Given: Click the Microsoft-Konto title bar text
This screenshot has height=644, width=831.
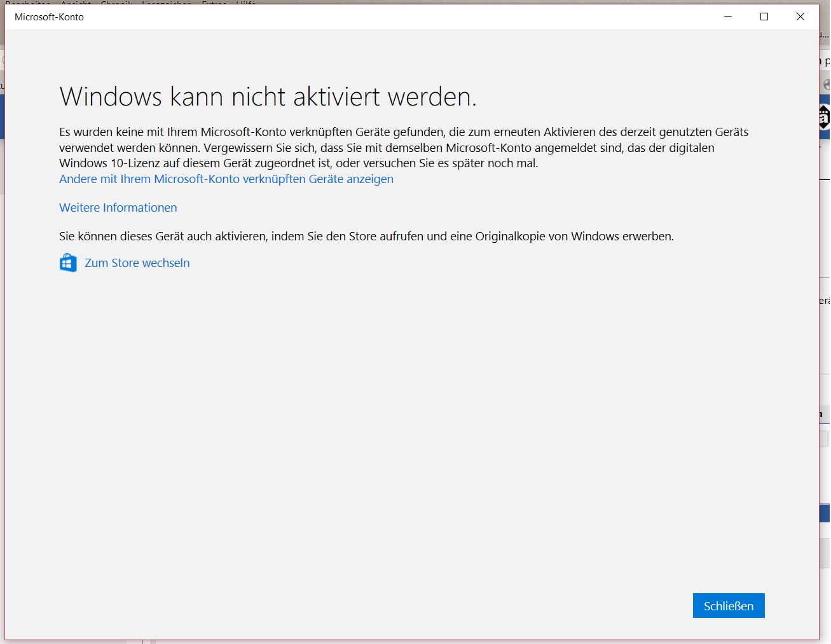Looking at the screenshot, I should pos(49,17).
